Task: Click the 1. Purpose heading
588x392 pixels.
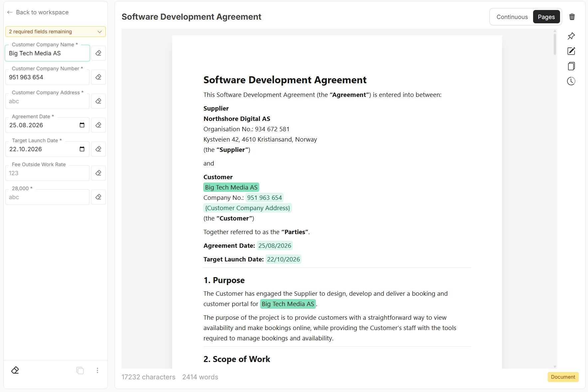Action: coord(224,280)
